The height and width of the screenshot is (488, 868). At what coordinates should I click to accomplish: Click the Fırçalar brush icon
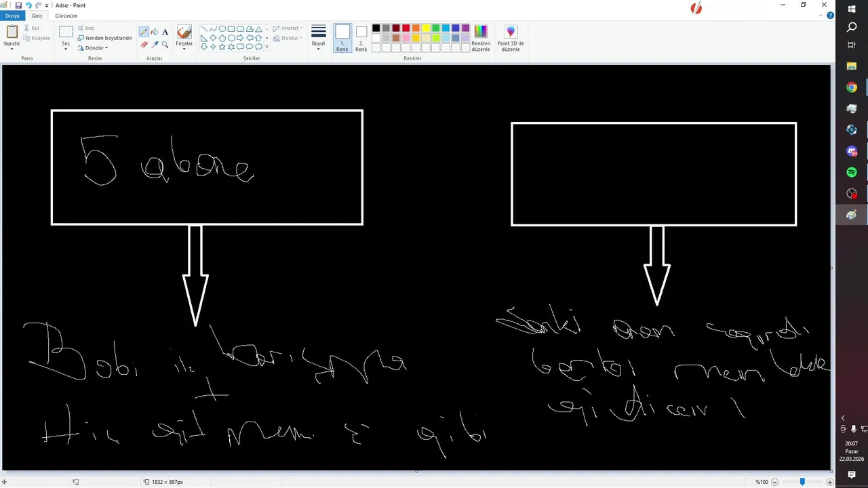184,32
